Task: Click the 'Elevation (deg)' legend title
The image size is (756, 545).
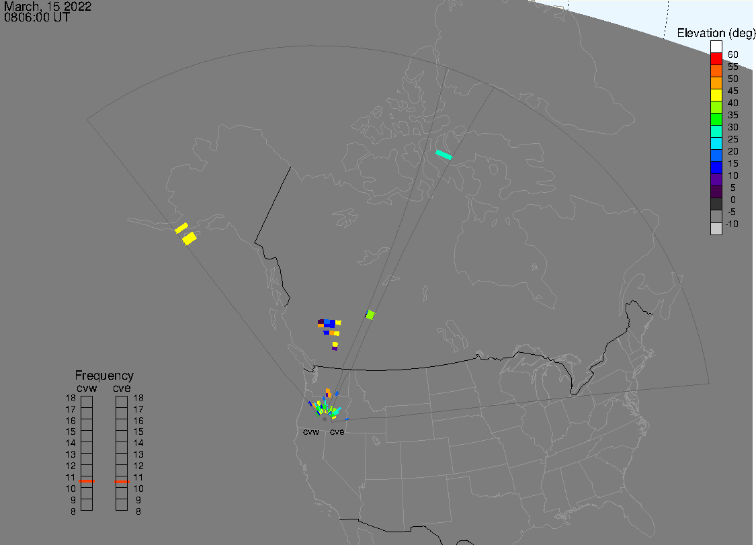Action: [716, 33]
